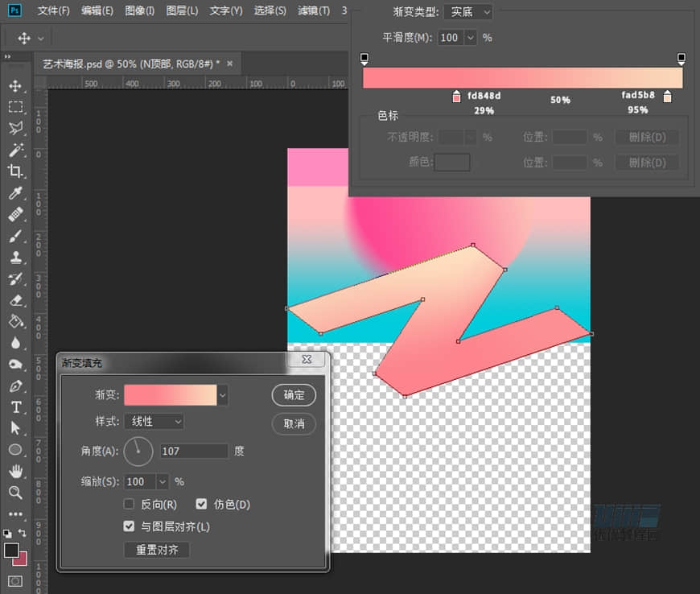Open the 渐变类型 dropdown showing 实底

click(x=468, y=12)
